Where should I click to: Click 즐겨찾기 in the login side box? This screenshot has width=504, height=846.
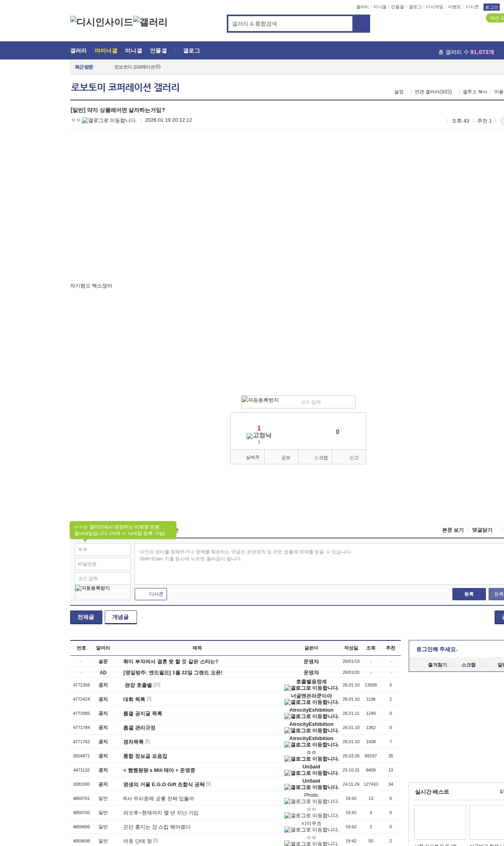(437, 665)
